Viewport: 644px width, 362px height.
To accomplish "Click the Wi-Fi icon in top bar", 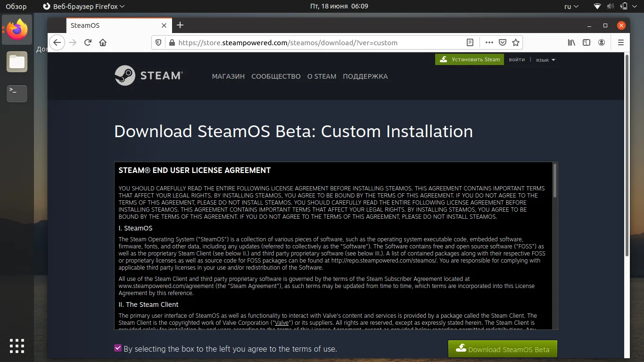I will (597, 7).
